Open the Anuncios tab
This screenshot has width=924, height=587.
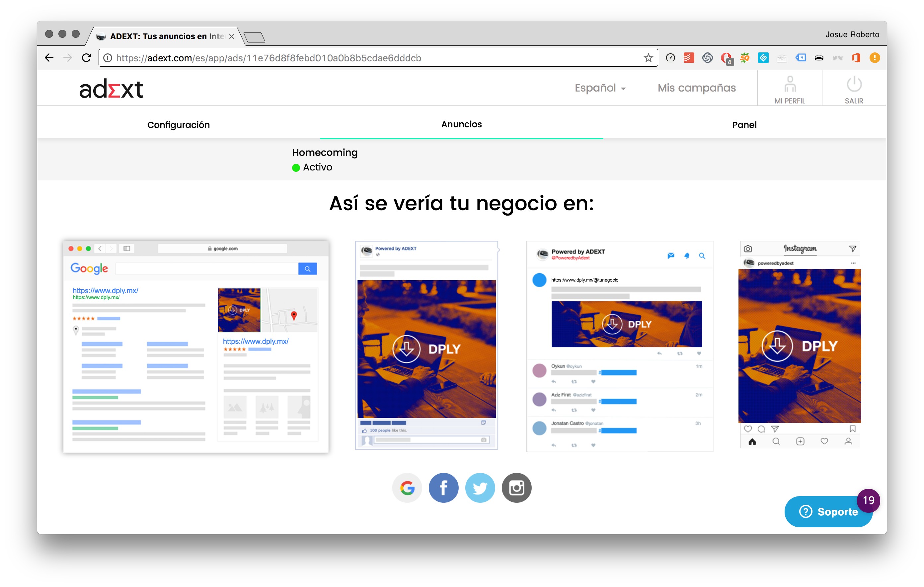[461, 124]
